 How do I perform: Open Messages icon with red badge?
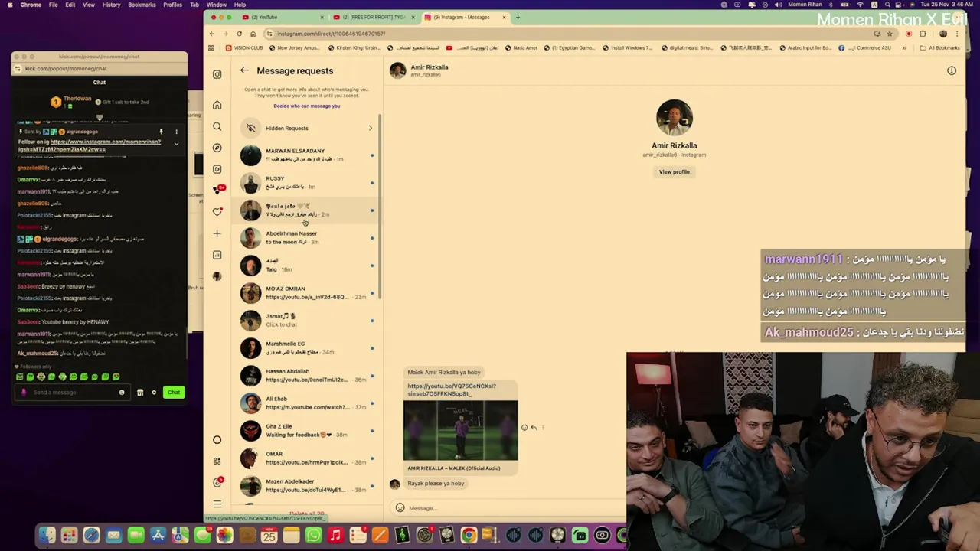(x=217, y=190)
